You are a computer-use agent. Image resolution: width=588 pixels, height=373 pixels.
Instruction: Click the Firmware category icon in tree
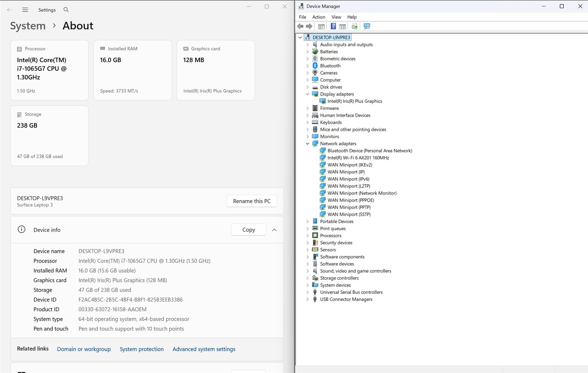pos(315,108)
